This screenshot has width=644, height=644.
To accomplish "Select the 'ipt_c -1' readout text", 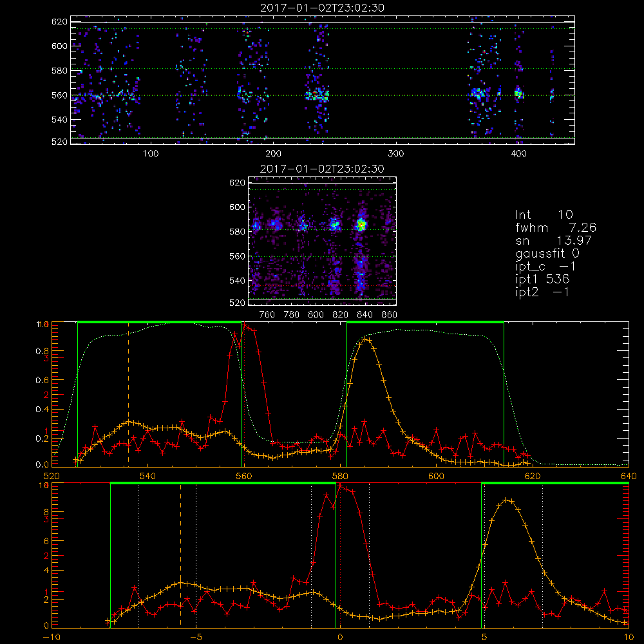I will tap(545, 267).
